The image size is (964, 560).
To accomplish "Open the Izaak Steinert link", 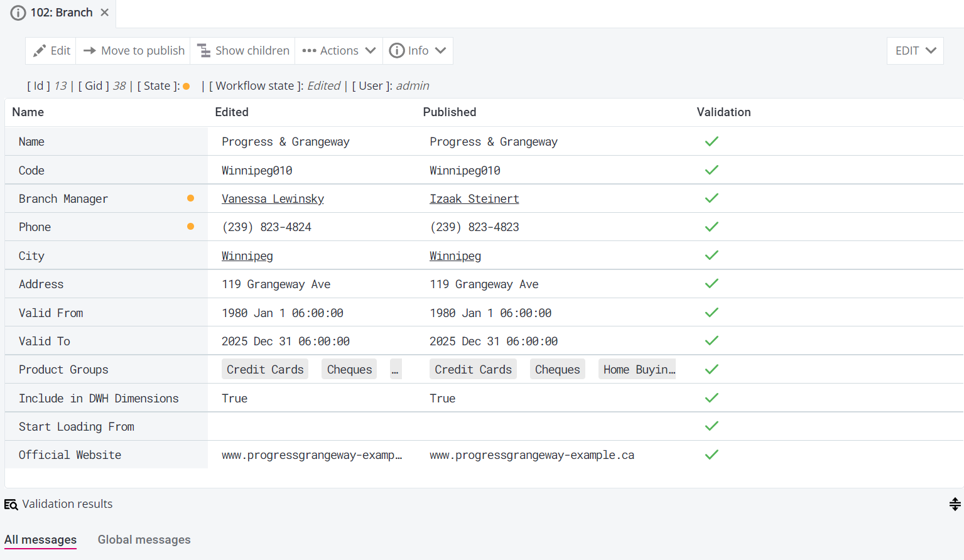I will tap(474, 199).
